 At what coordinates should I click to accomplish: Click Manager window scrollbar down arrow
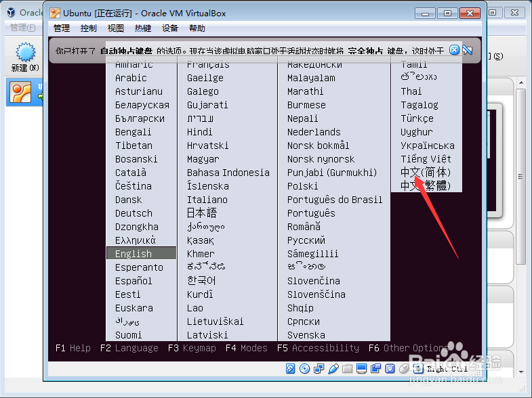(521, 372)
